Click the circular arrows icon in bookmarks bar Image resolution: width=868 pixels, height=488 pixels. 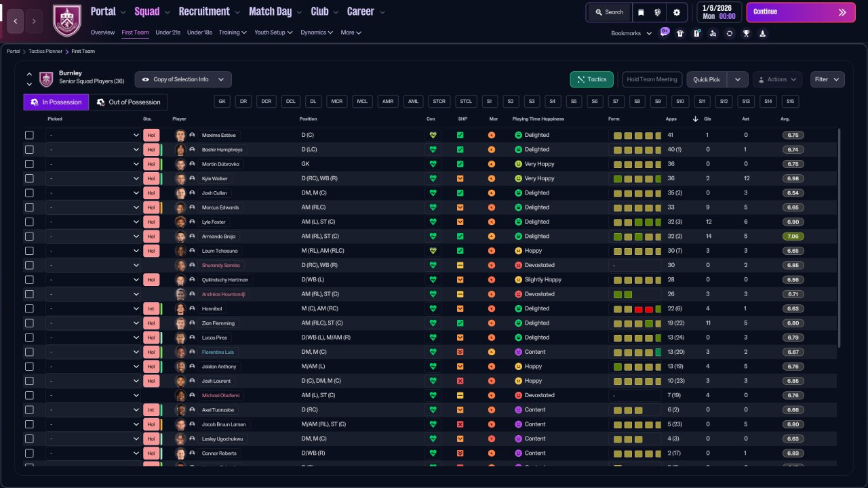[x=729, y=33]
